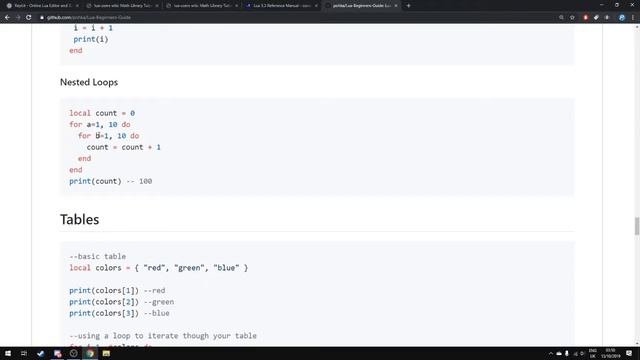Click the 'print(colors[1]) --red' line
Image resolution: width=640 pixels, height=360 pixels.
click(x=117, y=291)
